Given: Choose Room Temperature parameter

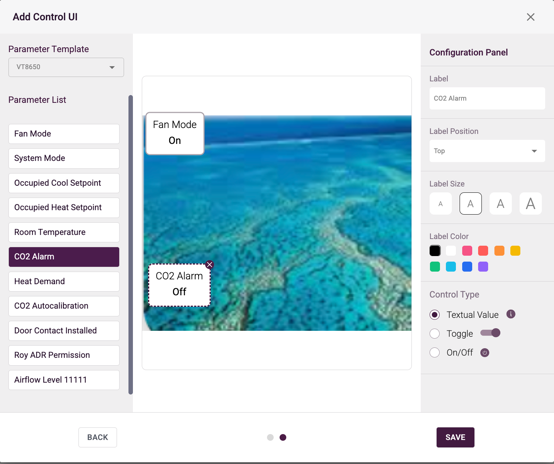Looking at the screenshot, I should (x=64, y=232).
